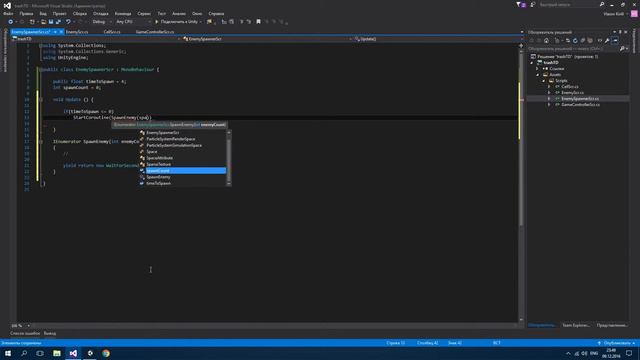
Task: Click the ENG language indicator in tray
Action: tap(594, 353)
